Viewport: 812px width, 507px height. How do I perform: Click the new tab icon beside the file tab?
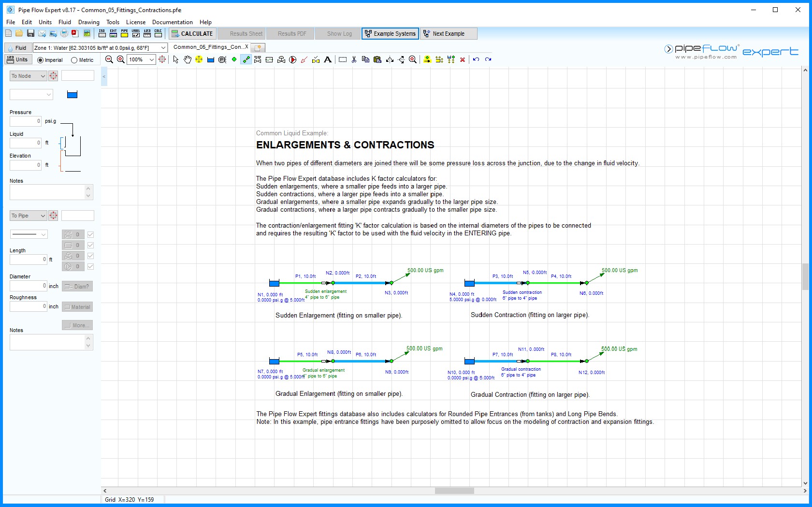(x=258, y=47)
